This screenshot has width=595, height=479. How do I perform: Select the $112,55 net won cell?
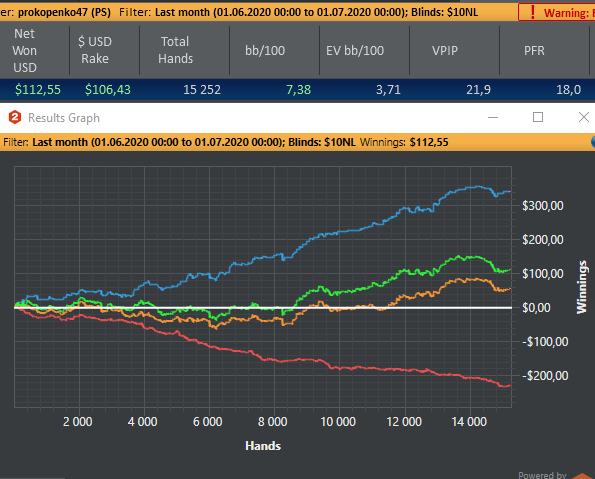tap(38, 90)
